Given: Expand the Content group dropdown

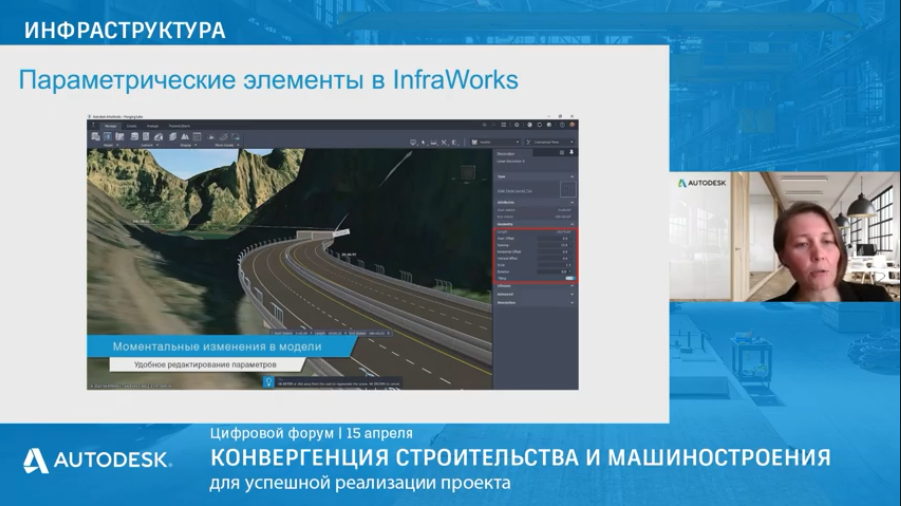Looking at the screenshot, I should [157, 145].
